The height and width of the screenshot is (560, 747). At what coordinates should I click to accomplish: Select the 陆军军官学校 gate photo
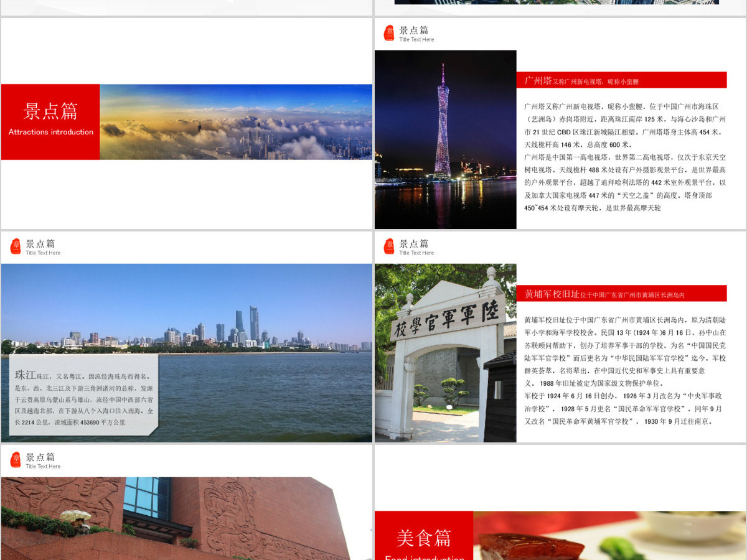tap(446, 353)
